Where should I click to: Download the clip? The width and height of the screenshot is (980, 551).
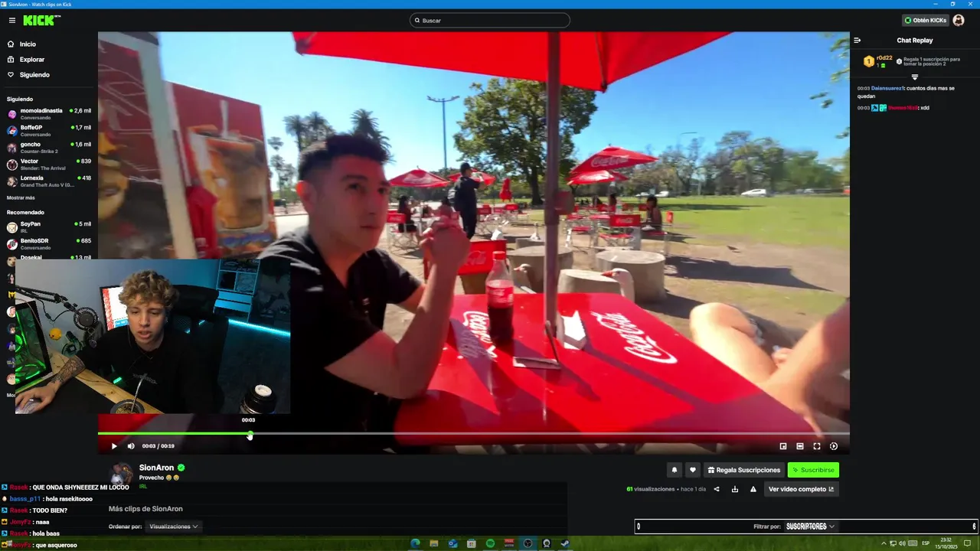pos(735,489)
